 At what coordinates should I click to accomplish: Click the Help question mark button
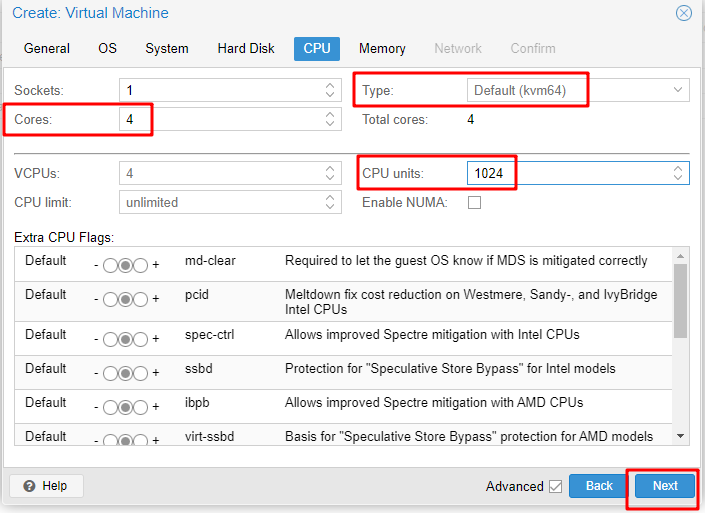46,486
